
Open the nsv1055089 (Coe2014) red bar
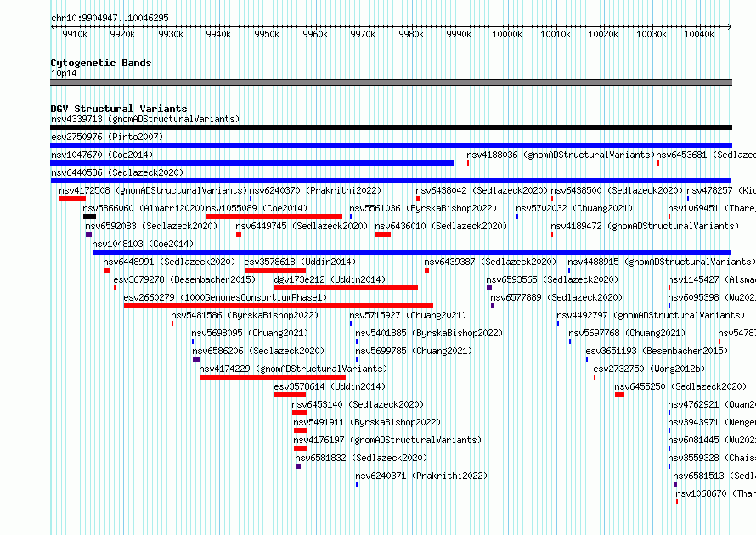coord(274,217)
